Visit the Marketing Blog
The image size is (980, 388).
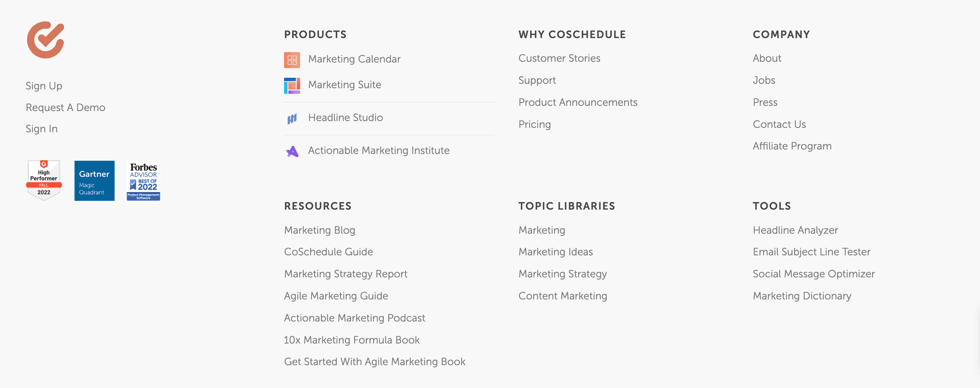(319, 230)
